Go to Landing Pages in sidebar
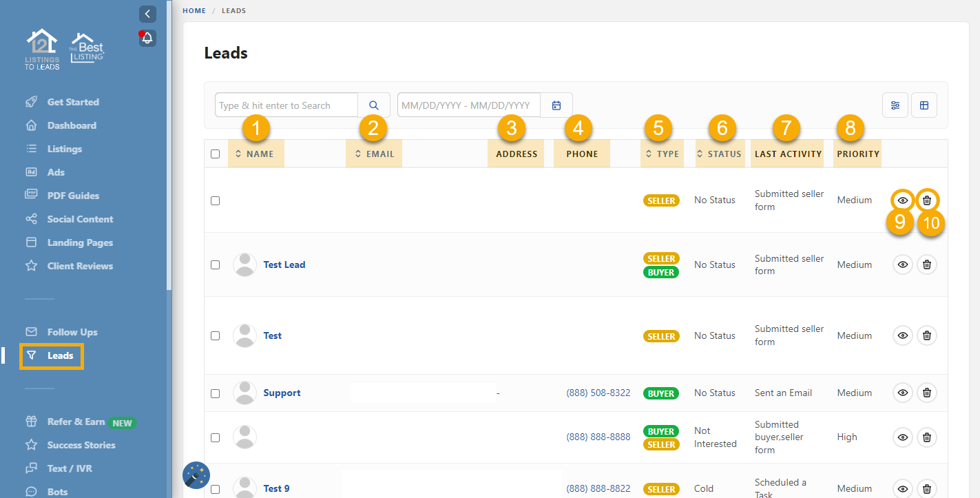 tap(80, 242)
